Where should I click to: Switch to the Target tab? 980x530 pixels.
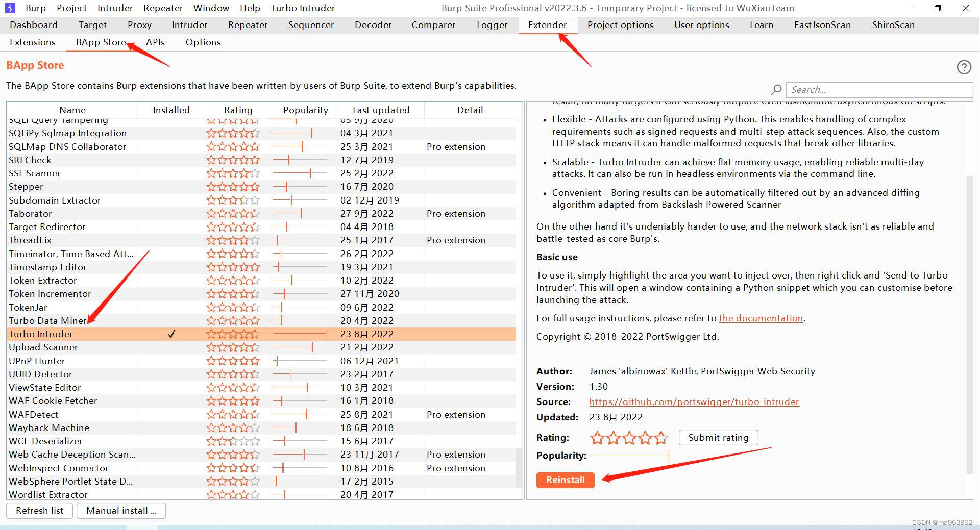[x=92, y=25]
